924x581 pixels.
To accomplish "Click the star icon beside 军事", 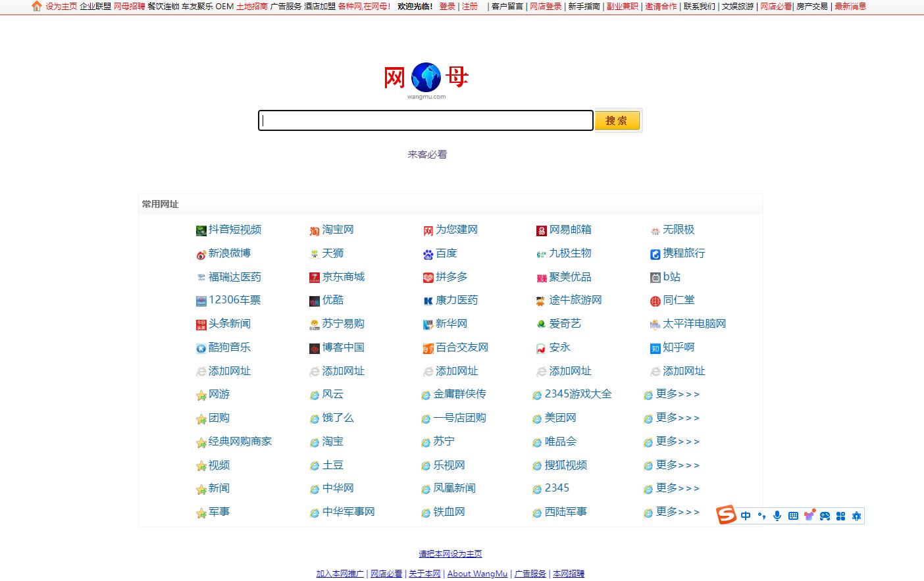I will pyautogui.click(x=201, y=513).
